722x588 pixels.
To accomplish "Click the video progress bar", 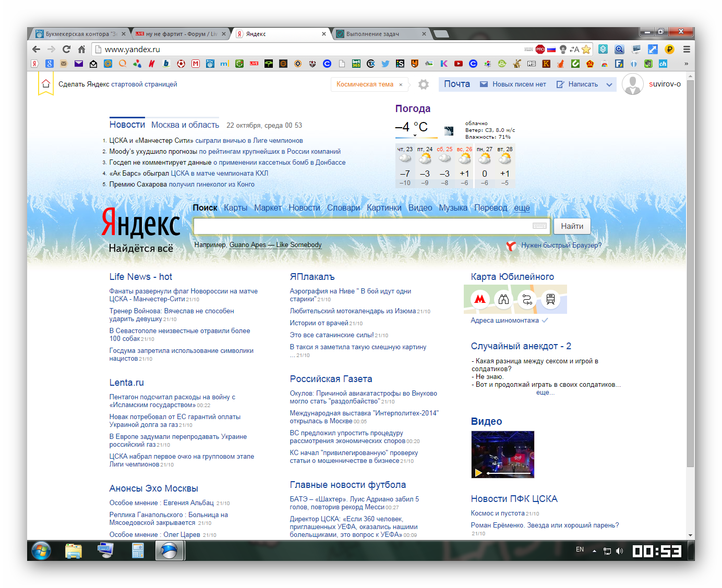I will (509, 473).
